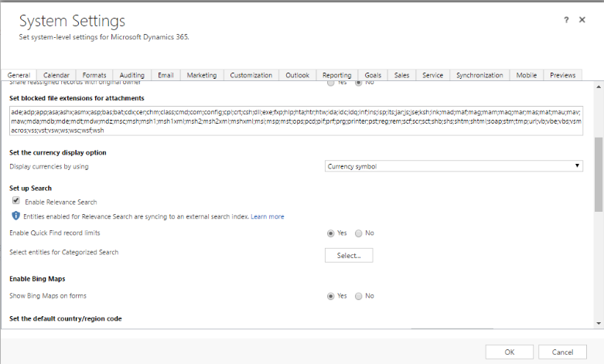Select No for Quick Find record limits
The width and height of the screenshot is (604, 364).
pos(359,233)
